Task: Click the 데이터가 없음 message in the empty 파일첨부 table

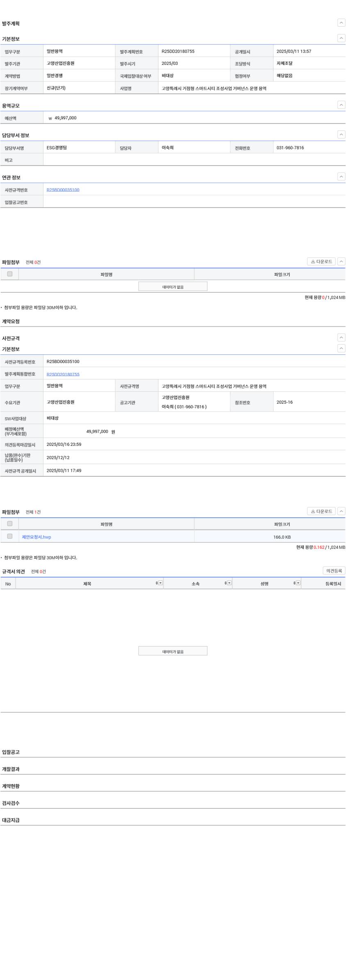Action: pyautogui.click(x=173, y=287)
